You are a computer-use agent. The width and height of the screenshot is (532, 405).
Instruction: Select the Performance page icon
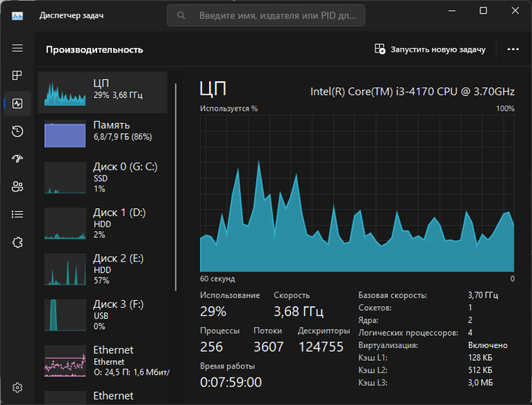click(x=17, y=103)
